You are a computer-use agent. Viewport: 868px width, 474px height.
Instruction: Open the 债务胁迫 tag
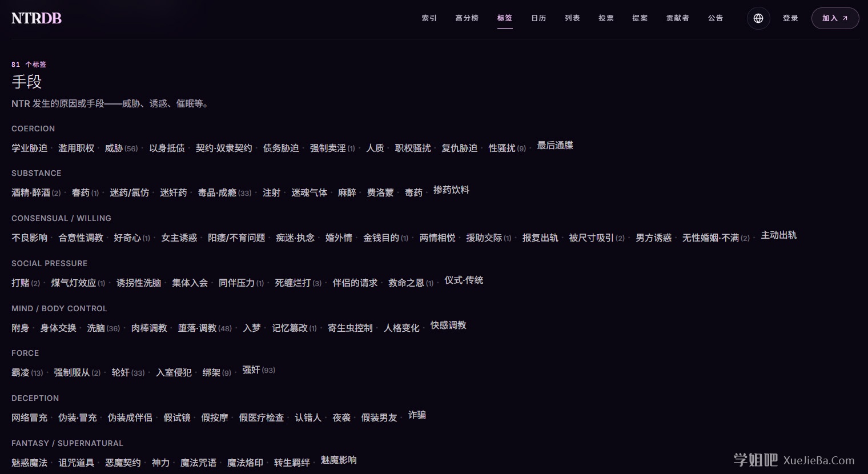pos(281,148)
